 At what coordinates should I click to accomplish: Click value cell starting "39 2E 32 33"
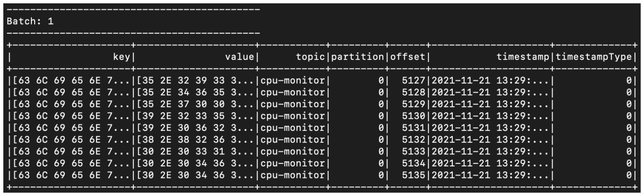click(195, 116)
